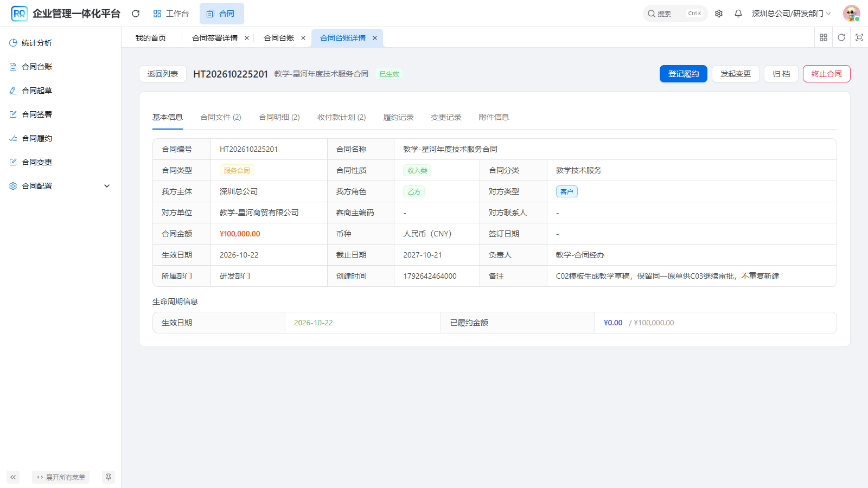Open 合同台账 in the sidebar
868x488 pixels.
click(60, 67)
